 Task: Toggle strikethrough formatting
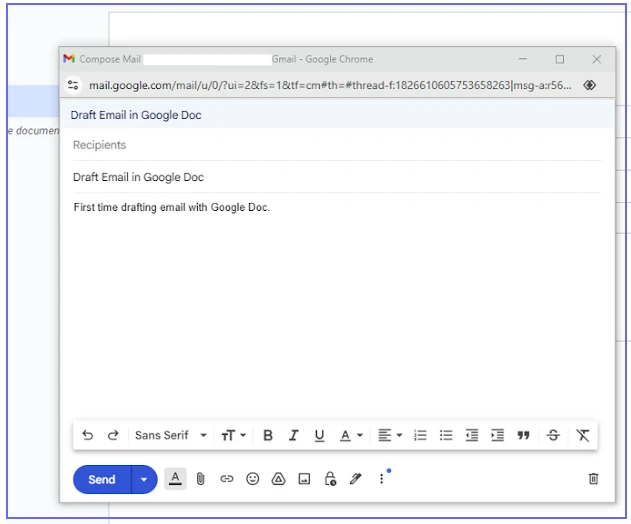click(553, 435)
